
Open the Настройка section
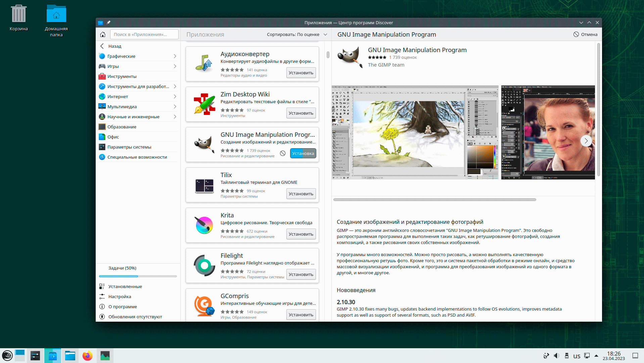coord(138,296)
